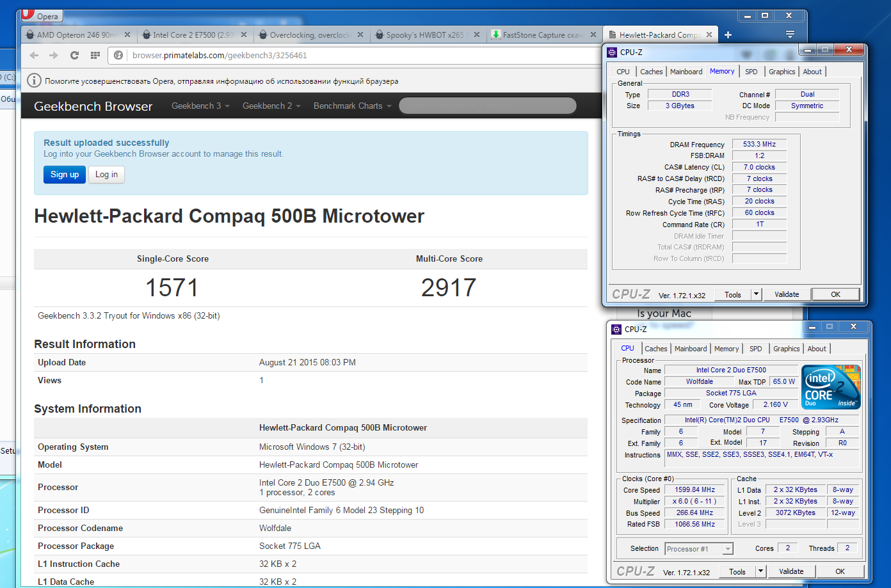Open Tools dropdown arrow in Memory CPU-Z window
891x588 pixels.
(x=756, y=294)
